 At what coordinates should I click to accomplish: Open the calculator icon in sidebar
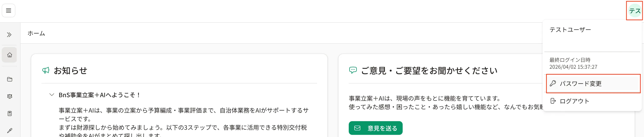pyautogui.click(x=9, y=113)
